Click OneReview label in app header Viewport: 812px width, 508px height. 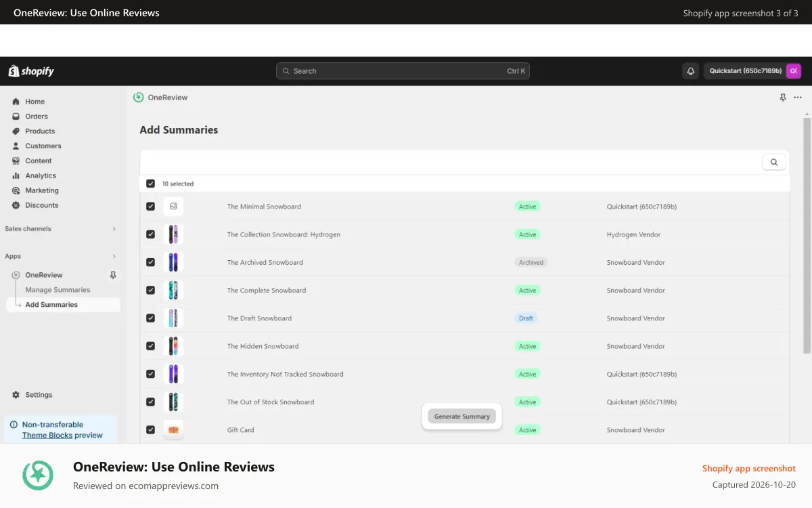tap(168, 98)
